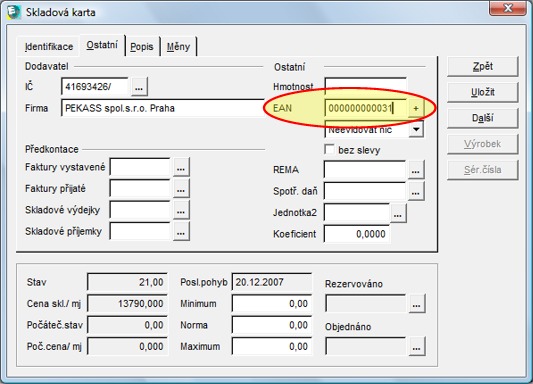Click the Cena skl./mj field 13790,000
Image resolution: width=533 pixels, height=384 pixels.
click(x=127, y=303)
